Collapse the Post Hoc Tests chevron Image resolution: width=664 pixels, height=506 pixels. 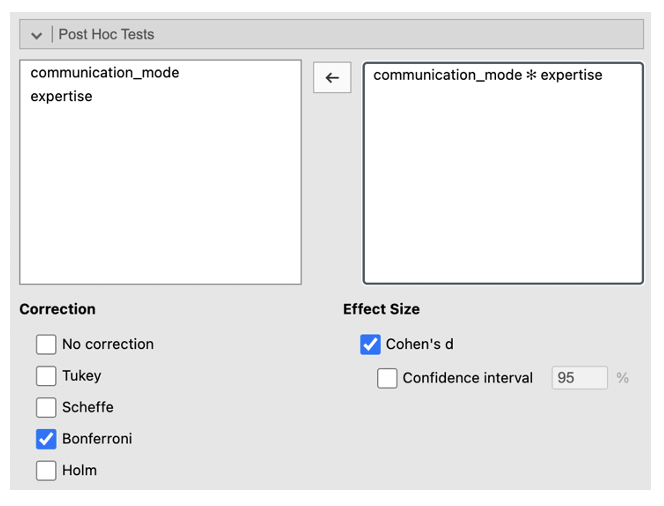37,35
